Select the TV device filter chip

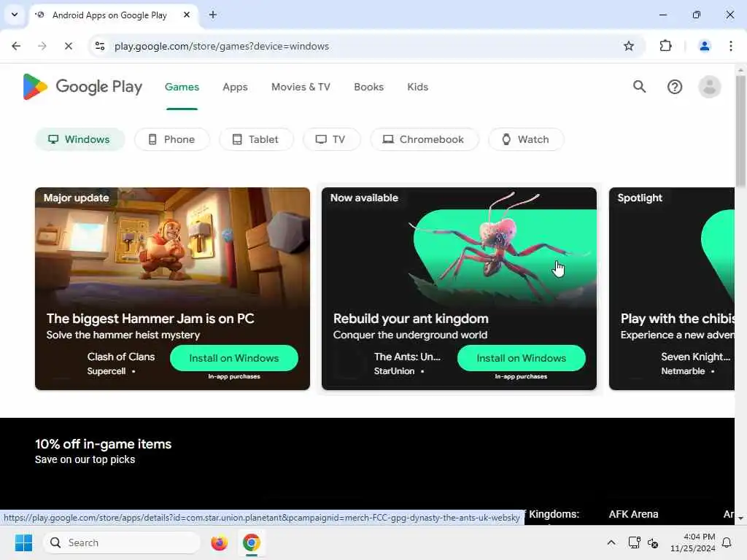(332, 139)
